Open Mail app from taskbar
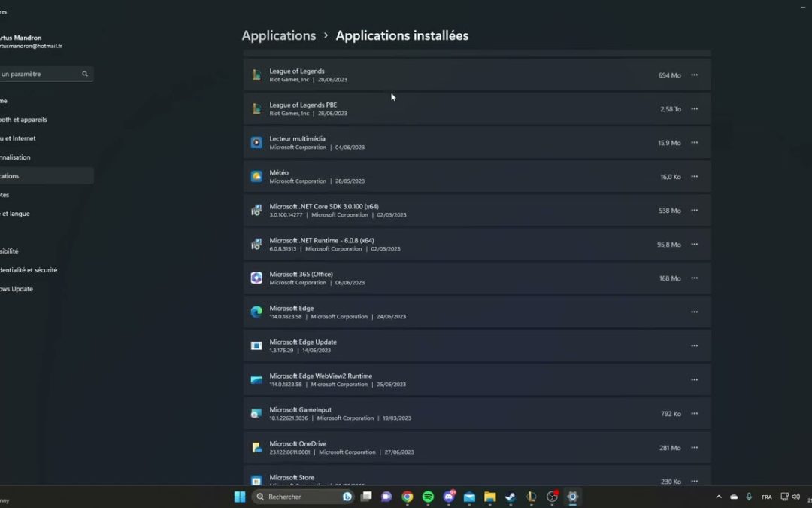This screenshot has height=508, width=812. click(469, 497)
